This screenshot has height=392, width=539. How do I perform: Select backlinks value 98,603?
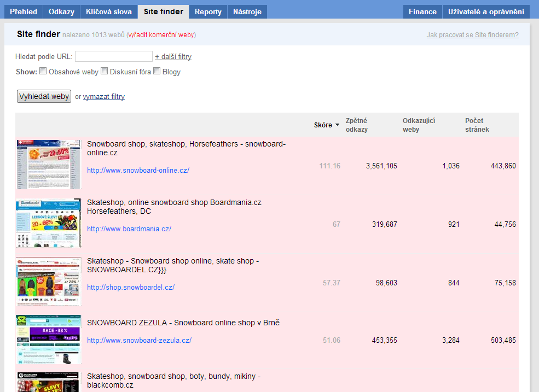(386, 283)
